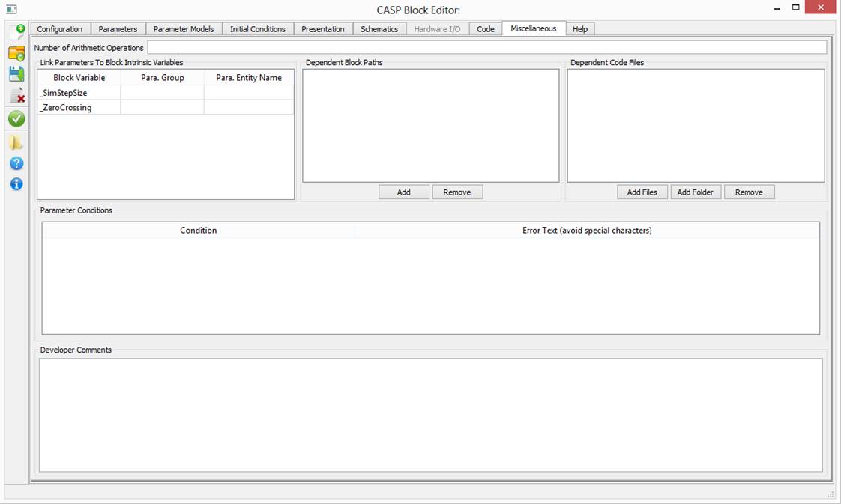The width and height of the screenshot is (841, 504).
Task: Click the Developer Comments text area
Action: click(x=430, y=415)
